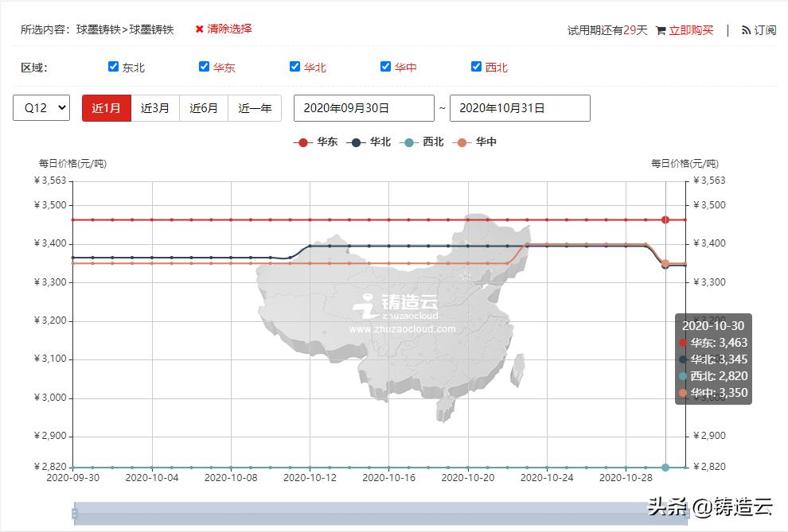The image size is (788, 532).
Task: Click the shopping cart icon beside 立即购买
Action: 661,30
